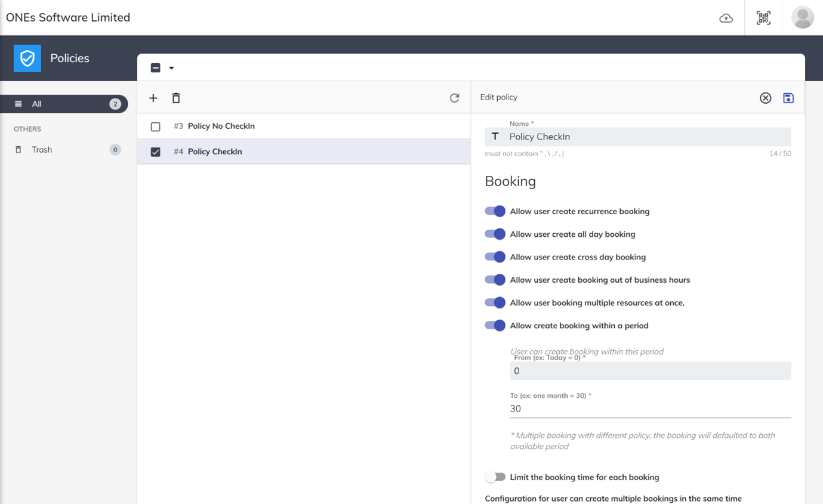Click the policy Name text field

click(x=648, y=137)
